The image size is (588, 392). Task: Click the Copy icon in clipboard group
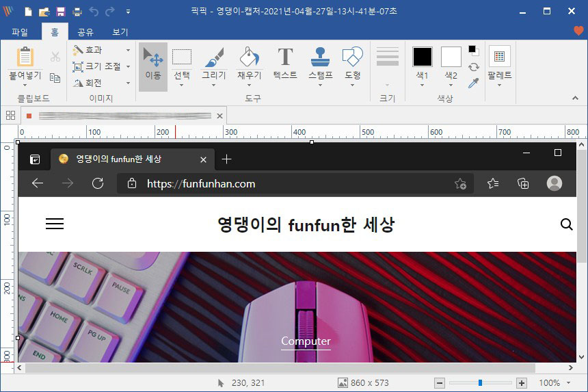[55, 78]
